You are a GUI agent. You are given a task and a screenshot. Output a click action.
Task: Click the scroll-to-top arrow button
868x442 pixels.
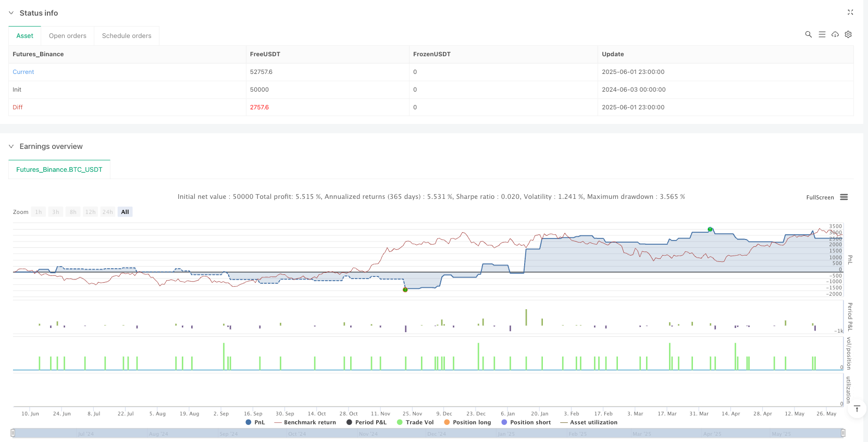click(857, 409)
